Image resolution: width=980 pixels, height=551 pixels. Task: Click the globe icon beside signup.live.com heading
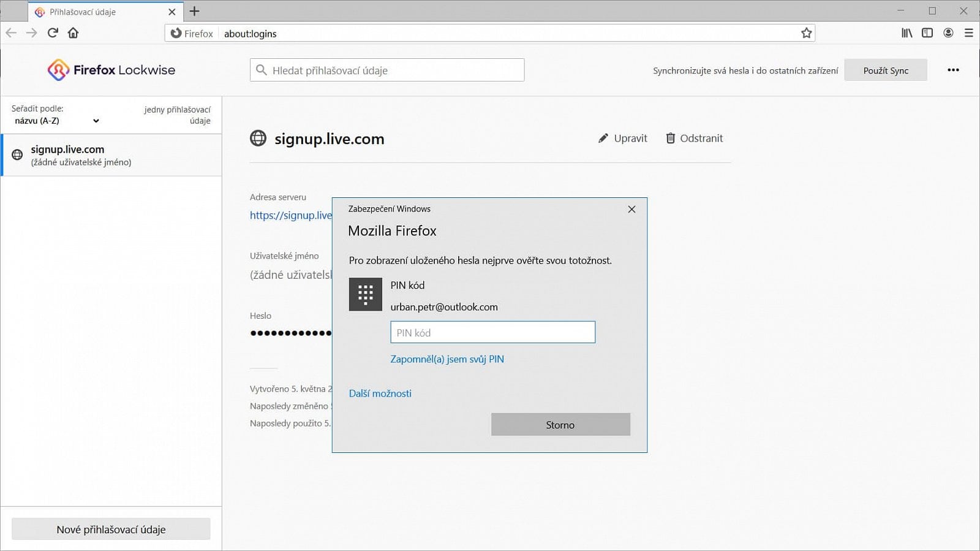(x=258, y=139)
